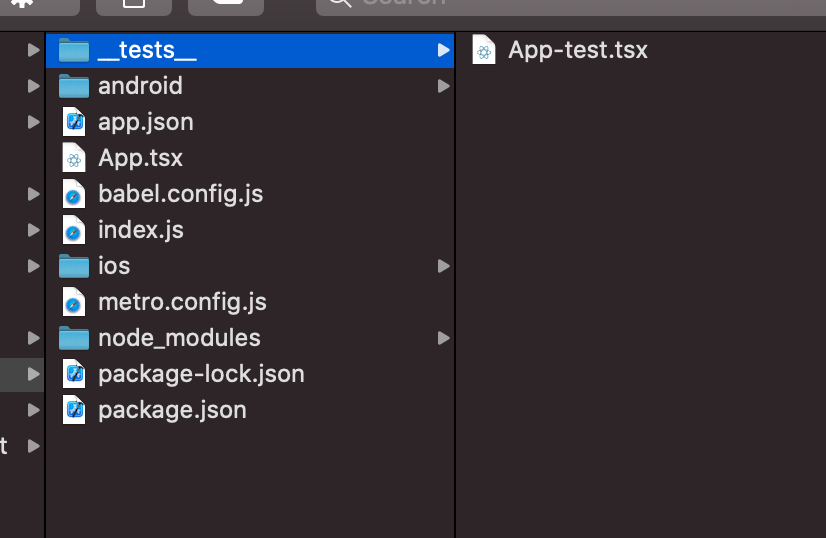Select the package.json file name
This screenshot has height=538, width=826.
click(172, 410)
